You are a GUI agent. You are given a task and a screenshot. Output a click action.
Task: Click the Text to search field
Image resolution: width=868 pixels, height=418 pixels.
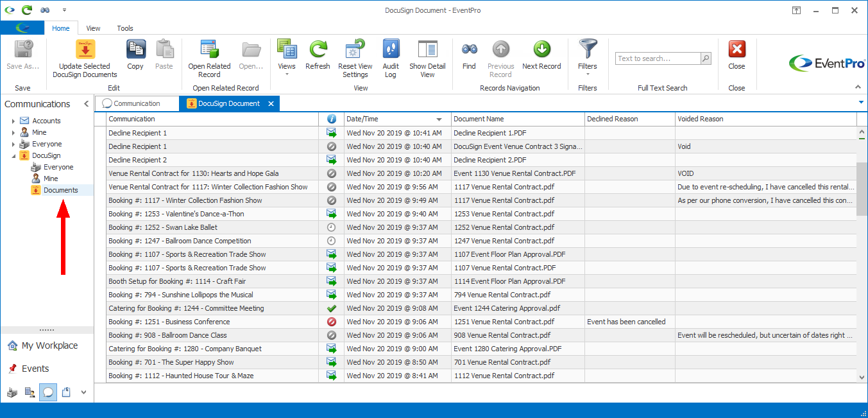point(658,58)
